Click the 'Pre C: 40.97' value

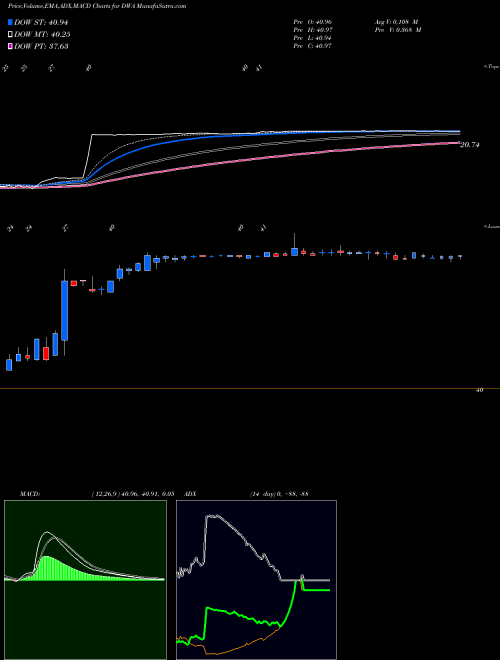click(x=313, y=46)
